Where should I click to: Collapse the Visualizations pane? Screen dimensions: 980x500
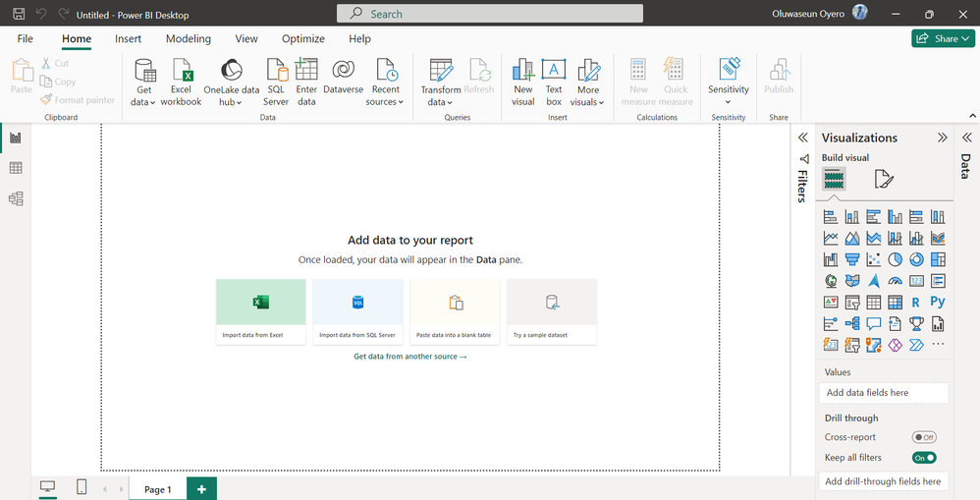click(942, 138)
